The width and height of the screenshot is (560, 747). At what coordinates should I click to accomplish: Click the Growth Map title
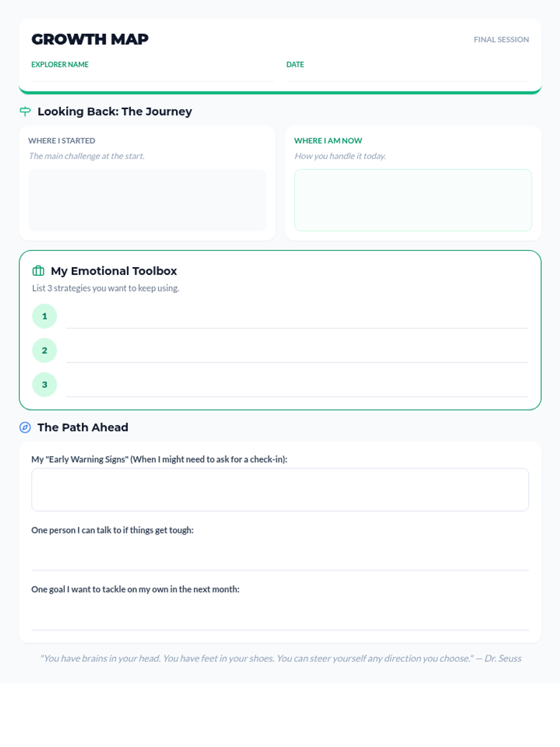point(90,39)
